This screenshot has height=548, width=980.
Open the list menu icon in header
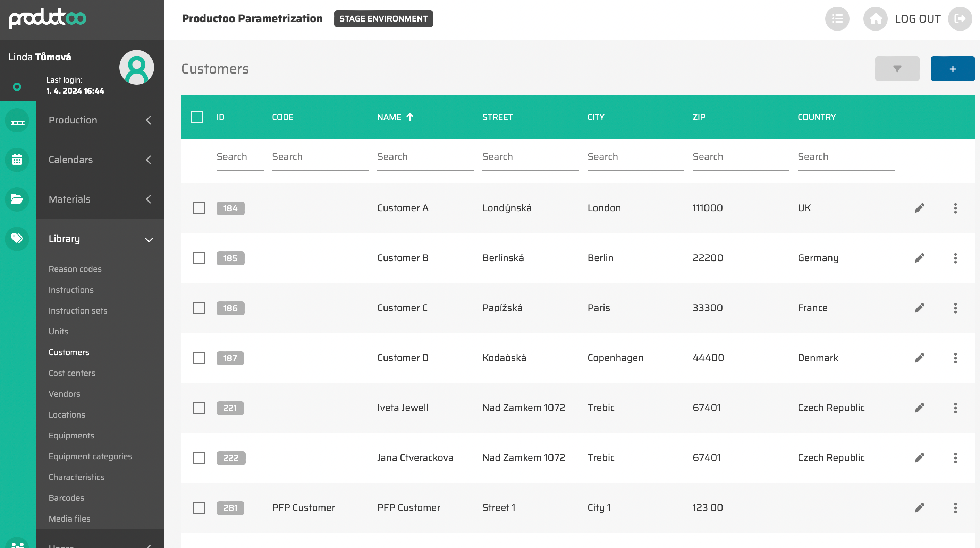click(x=837, y=19)
